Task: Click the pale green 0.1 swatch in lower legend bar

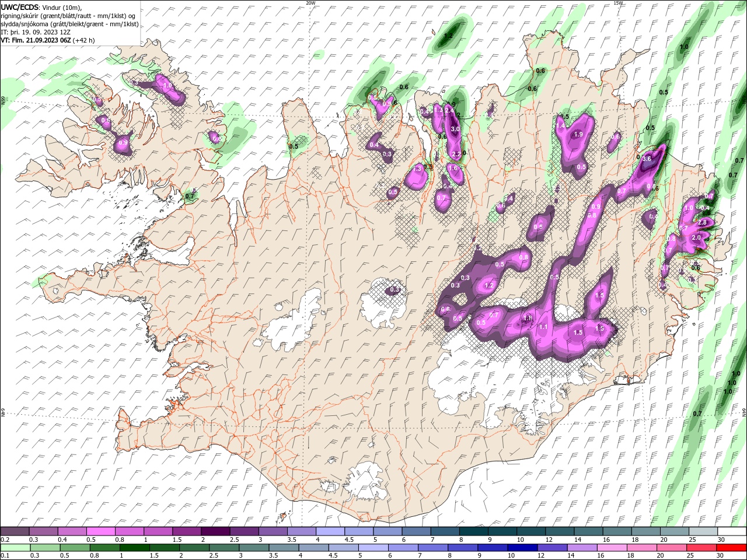Action: coord(15,548)
